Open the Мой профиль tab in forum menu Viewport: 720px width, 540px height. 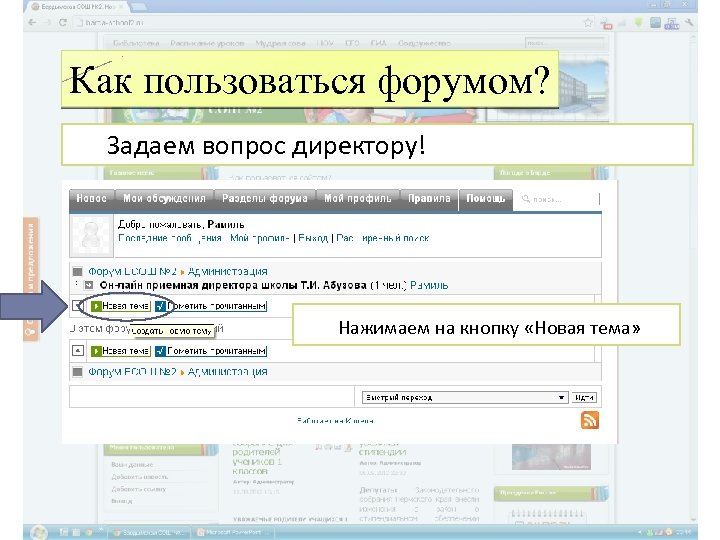(x=358, y=198)
